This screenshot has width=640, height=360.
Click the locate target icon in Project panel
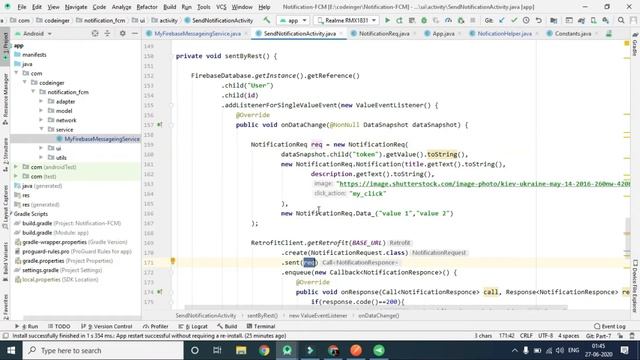pyautogui.click(x=95, y=33)
